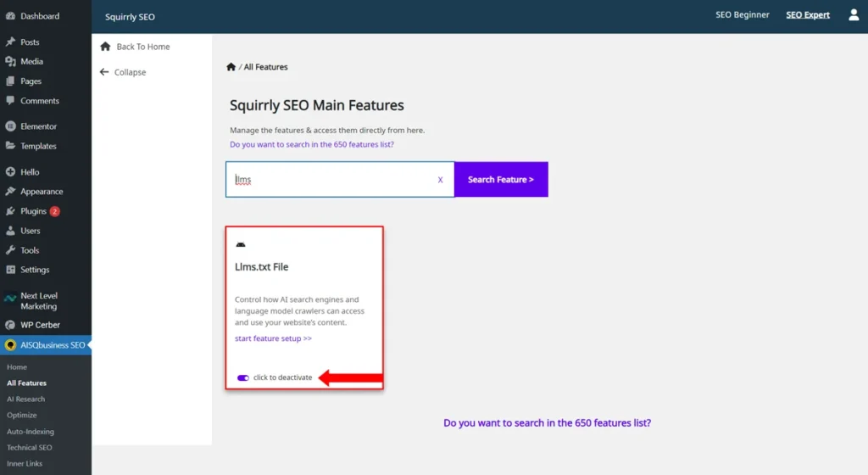Open the Dashboard menu icon
The height and width of the screenshot is (475, 868).
point(10,16)
